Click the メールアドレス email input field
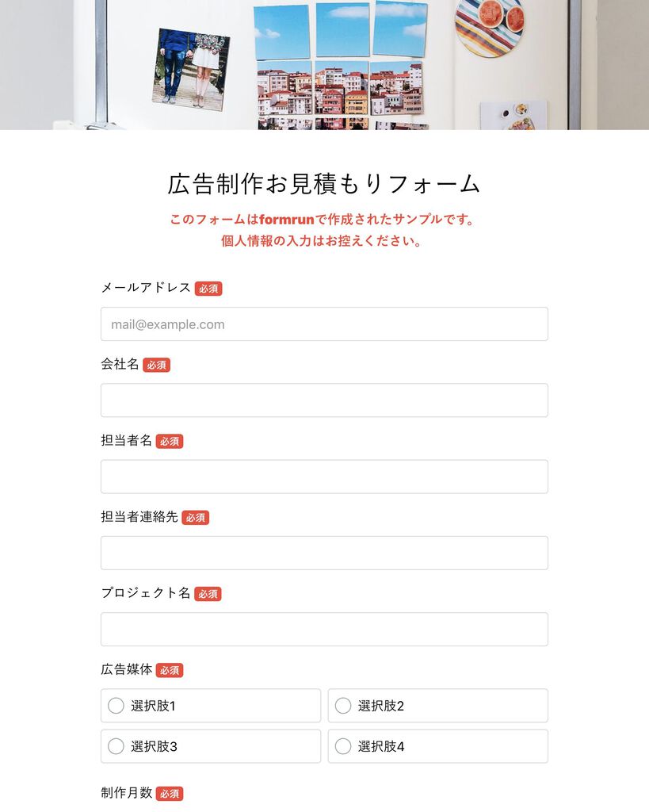 coord(324,324)
